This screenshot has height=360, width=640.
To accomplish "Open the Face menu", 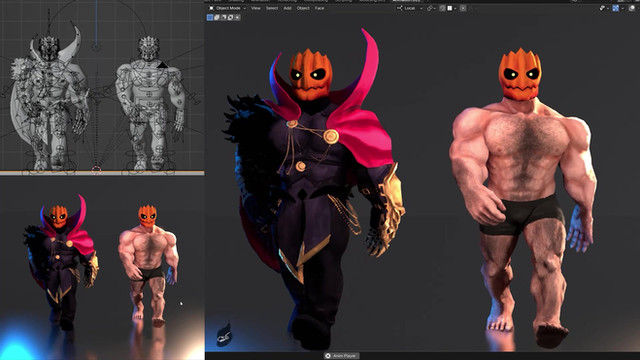I will pos(319,8).
